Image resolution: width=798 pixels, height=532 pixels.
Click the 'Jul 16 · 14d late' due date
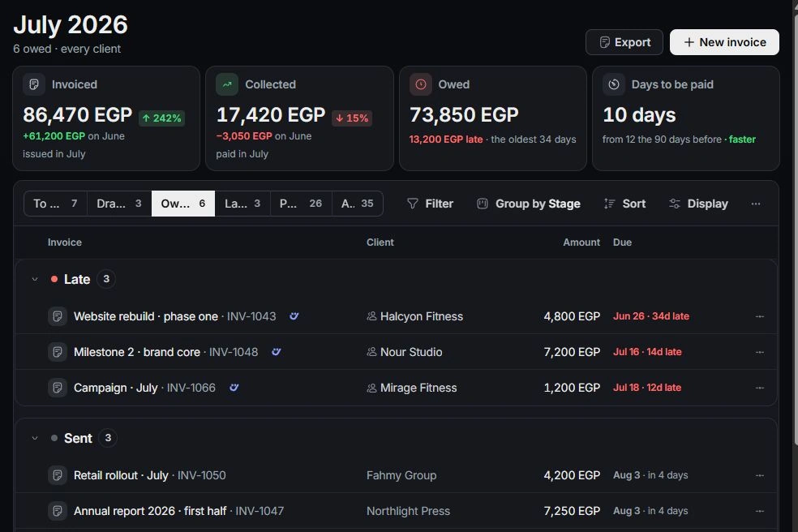[x=647, y=352]
